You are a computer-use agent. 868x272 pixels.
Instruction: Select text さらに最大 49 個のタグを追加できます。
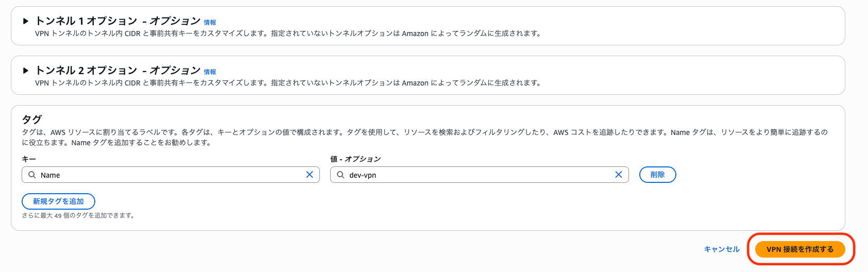[x=79, y=215]
